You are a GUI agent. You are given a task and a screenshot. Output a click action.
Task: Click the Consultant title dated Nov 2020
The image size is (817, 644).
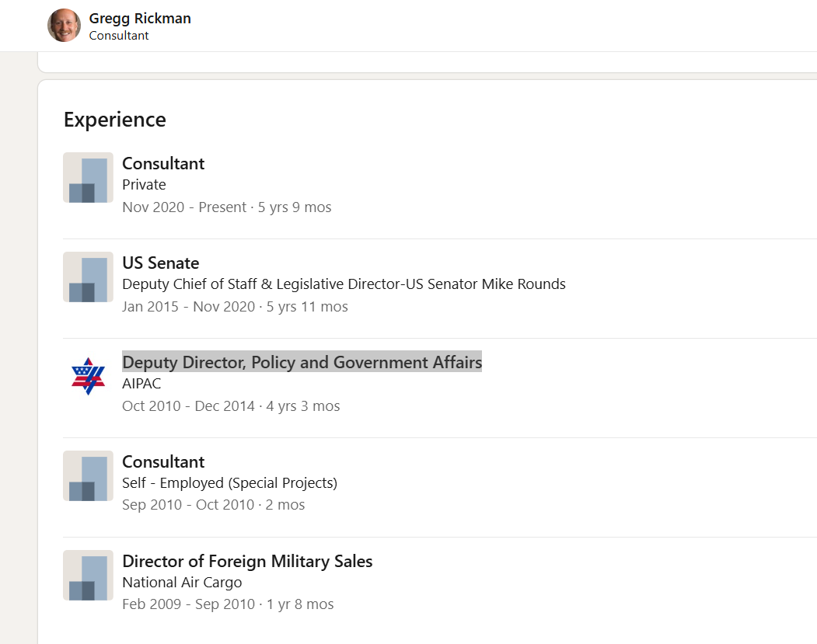tap(163, 163)
